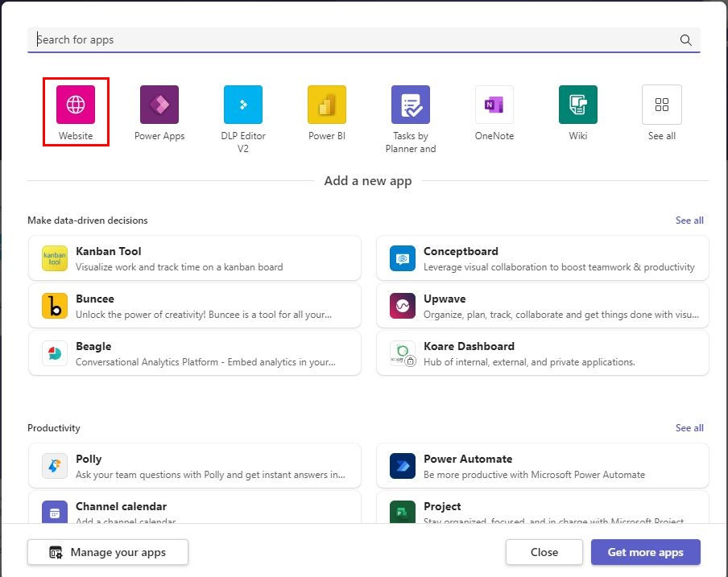Pick the Power Automate app icon

(403, 466)
